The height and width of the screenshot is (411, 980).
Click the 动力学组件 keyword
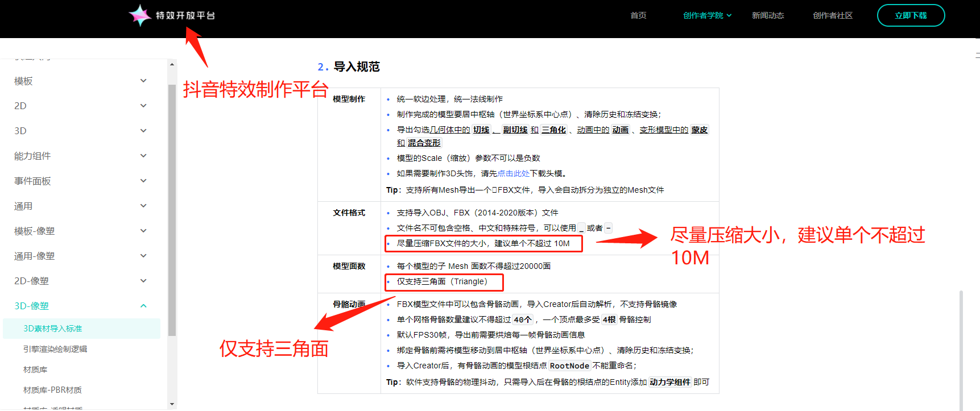click(x=670, y=382)
